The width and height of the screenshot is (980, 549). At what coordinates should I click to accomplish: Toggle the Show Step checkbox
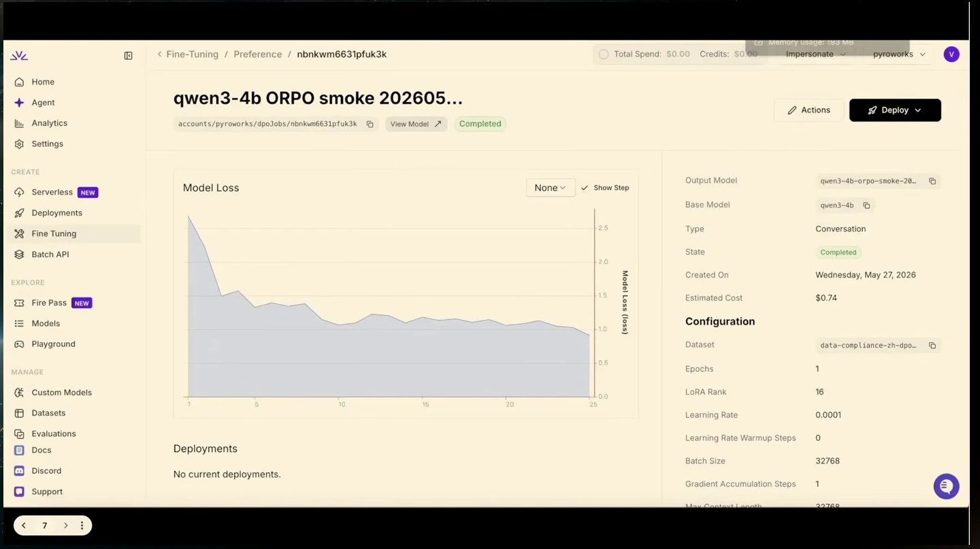[585, 188]
